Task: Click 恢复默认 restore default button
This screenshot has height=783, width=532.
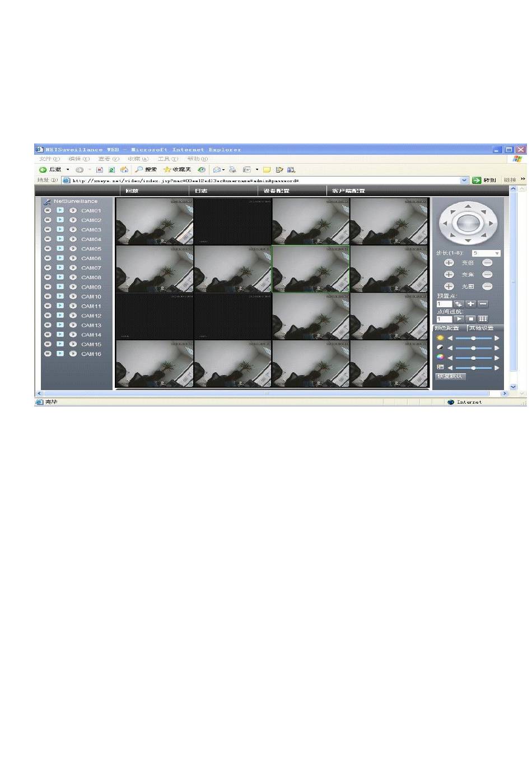Action: (450, 376)
